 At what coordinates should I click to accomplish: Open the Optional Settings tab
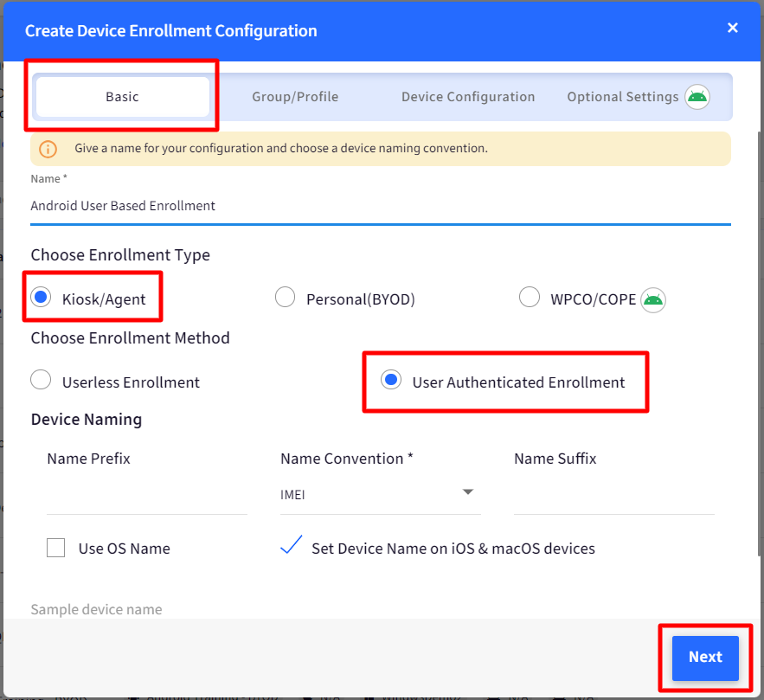623,97
